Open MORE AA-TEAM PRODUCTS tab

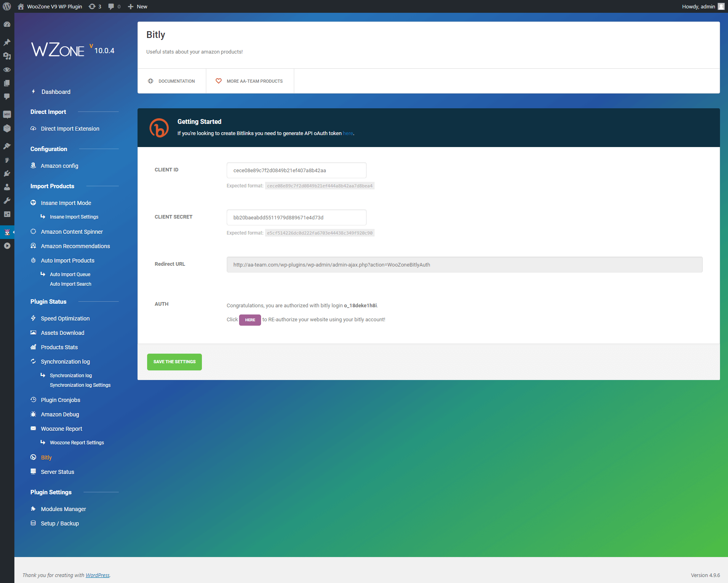(250, 81)
